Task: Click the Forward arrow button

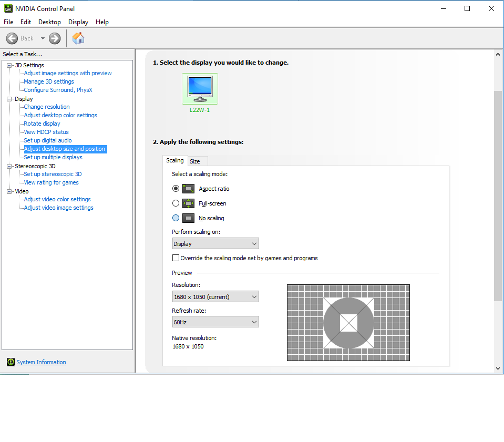Action: [x=55, y=38]
